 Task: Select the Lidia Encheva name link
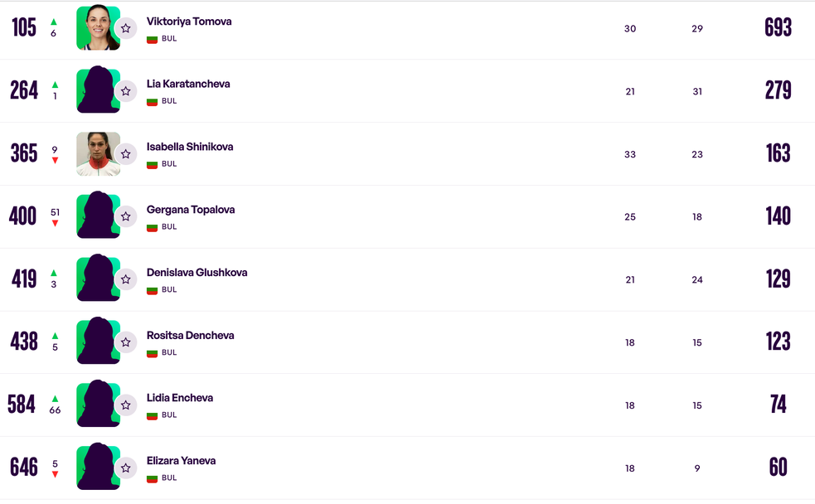coord(180,398)
